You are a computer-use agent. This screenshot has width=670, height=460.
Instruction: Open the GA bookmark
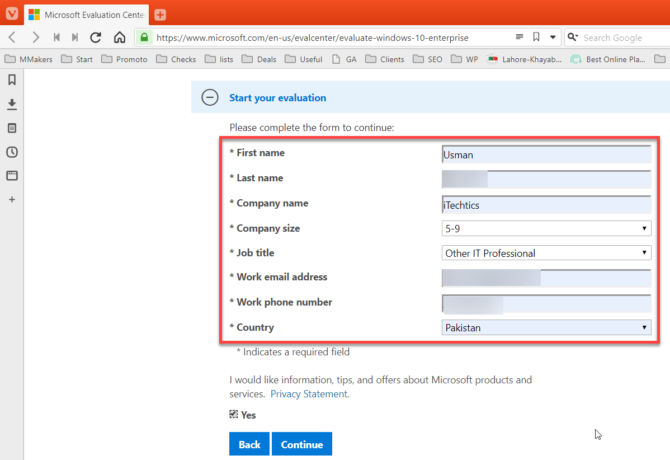tap(344, 59)
